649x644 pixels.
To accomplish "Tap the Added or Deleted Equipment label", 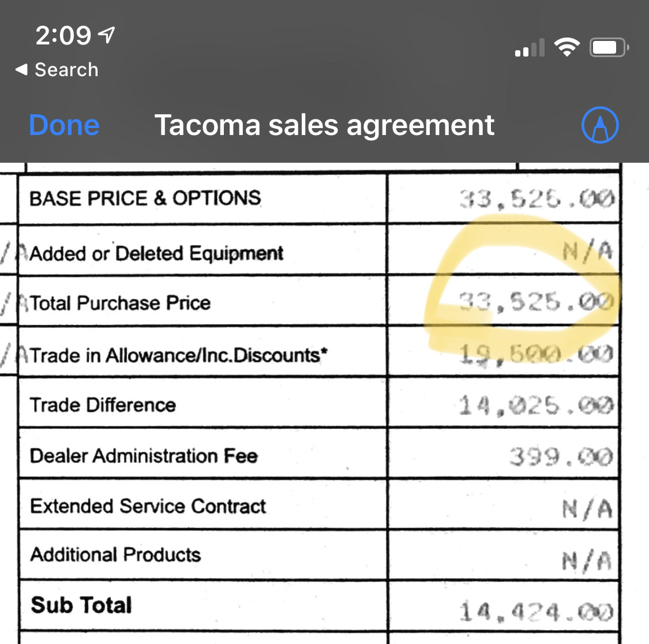I will click(x=156, y=253).
